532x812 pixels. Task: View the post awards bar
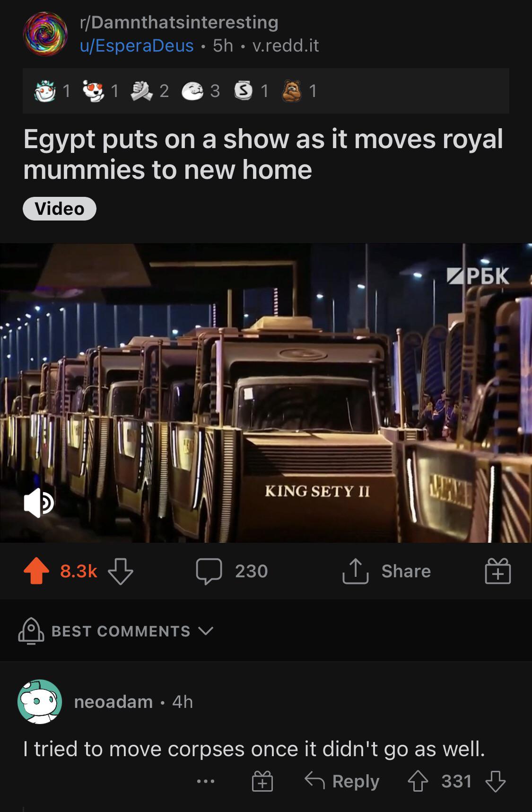pyautogui.click(x=266, y=91)
